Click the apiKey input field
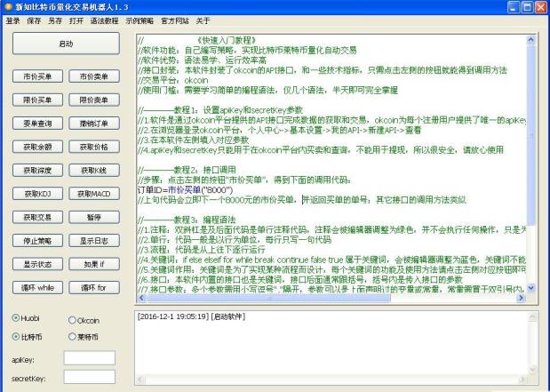This screenshot has width=550, height=392. pyautogui.click(x=89, y=358)
